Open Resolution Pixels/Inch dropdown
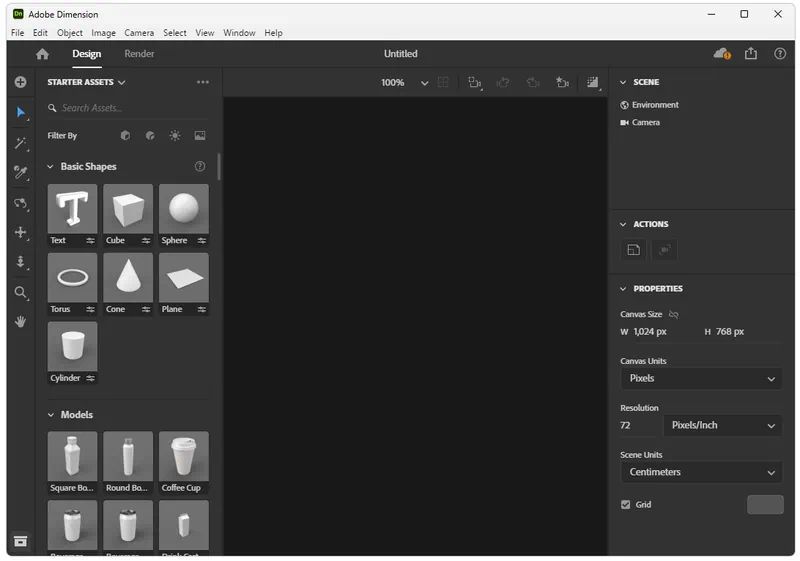Image resolution: width=800 pixels, height=561 pixels. 722,426
